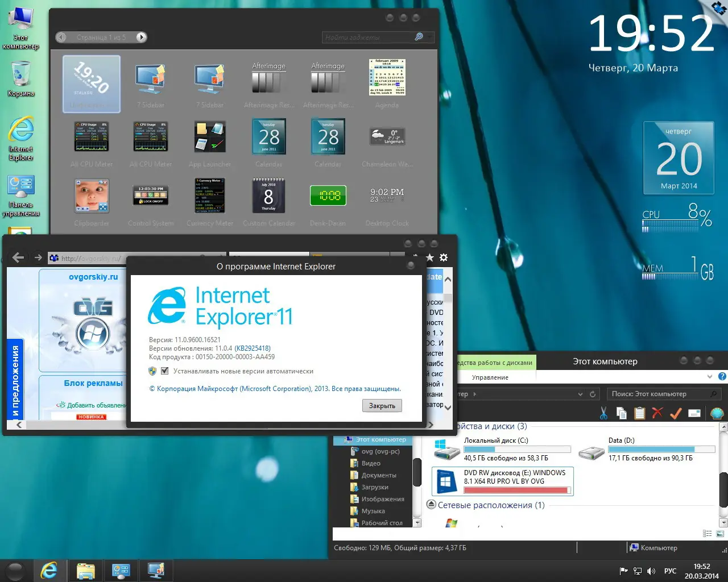Click the Rename icon in Explorer toolbar
Screen dimensions: 728x582
click(x=694, y=413)
